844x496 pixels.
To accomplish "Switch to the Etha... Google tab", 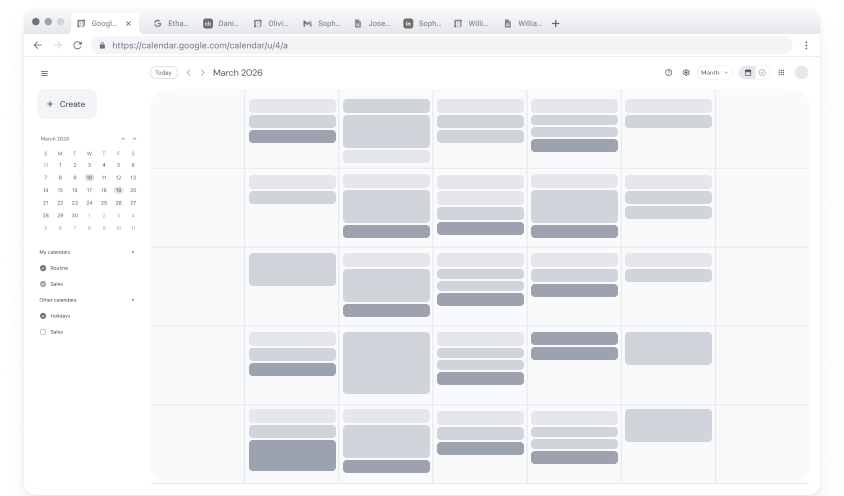I will click(171, 24).
